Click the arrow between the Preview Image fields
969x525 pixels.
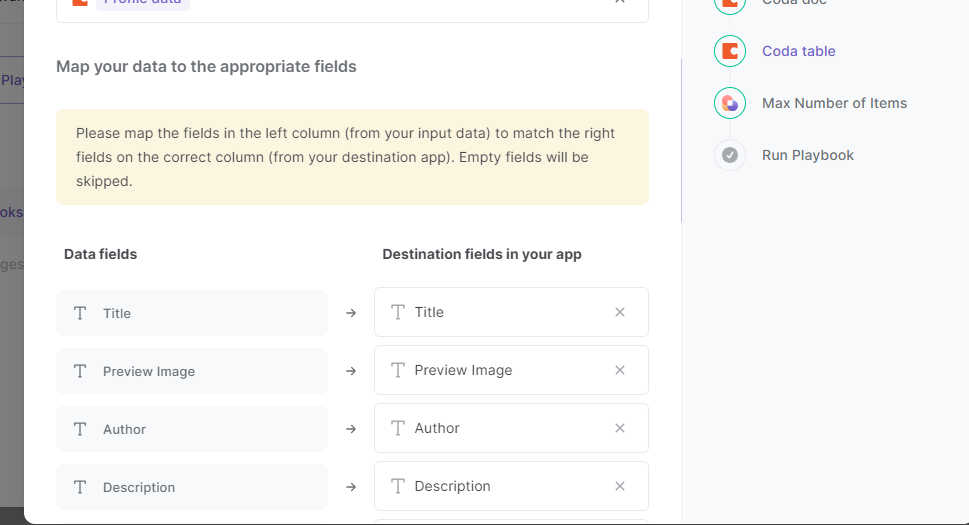tap(351, 371)
